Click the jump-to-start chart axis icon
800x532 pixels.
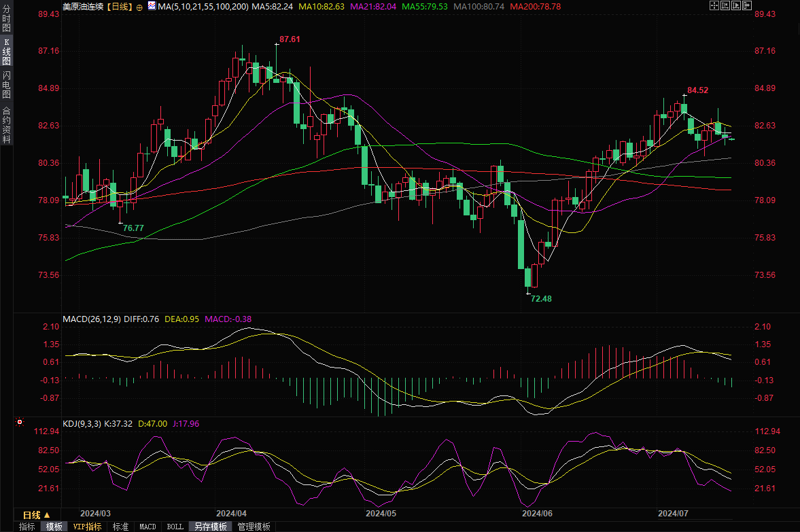click(725, 6)
